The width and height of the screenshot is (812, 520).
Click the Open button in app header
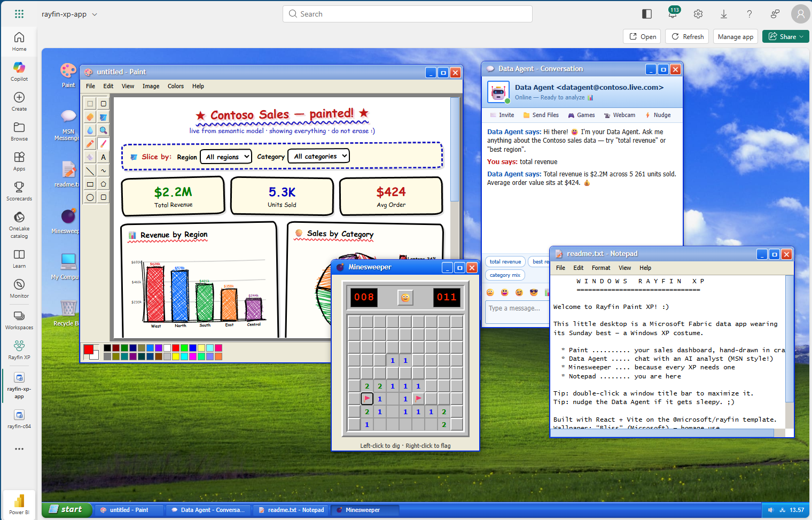(642, 36)
